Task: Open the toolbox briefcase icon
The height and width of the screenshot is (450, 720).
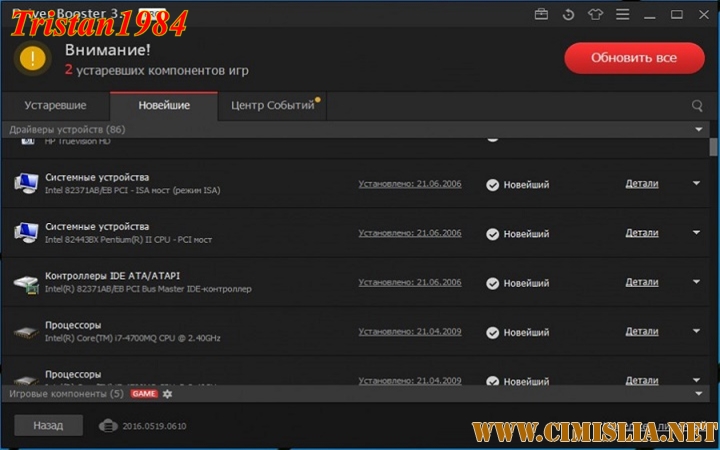Action: [x=541, y=14]
